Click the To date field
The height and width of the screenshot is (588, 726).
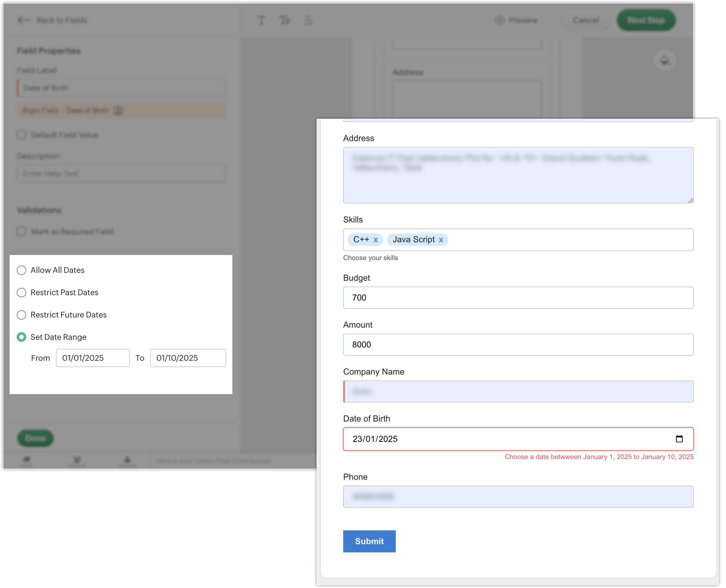point(188,358)
